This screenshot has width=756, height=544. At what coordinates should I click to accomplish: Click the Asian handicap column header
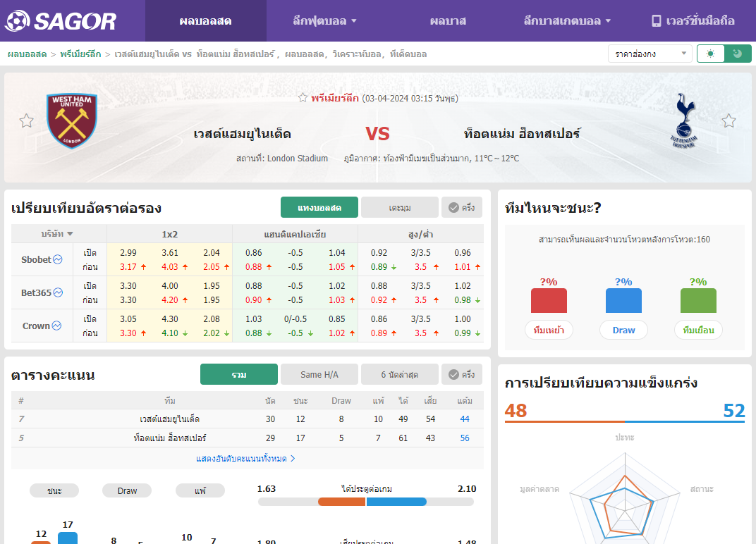[295, 234]
